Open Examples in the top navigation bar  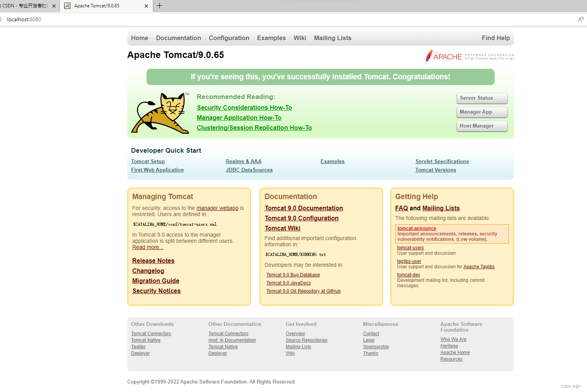click(x=271, y=38)
